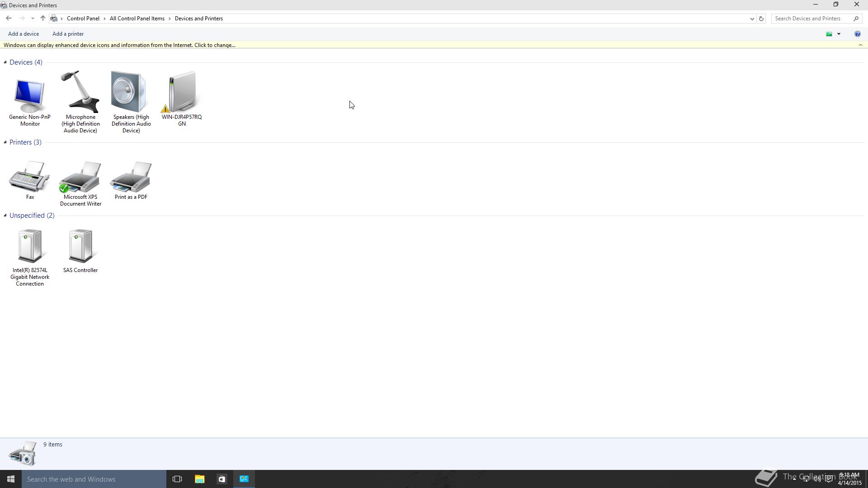Viewport: 868px width, 488px height.
Task: Restore down the Devices and Printers window
Action: click(836, 5)
